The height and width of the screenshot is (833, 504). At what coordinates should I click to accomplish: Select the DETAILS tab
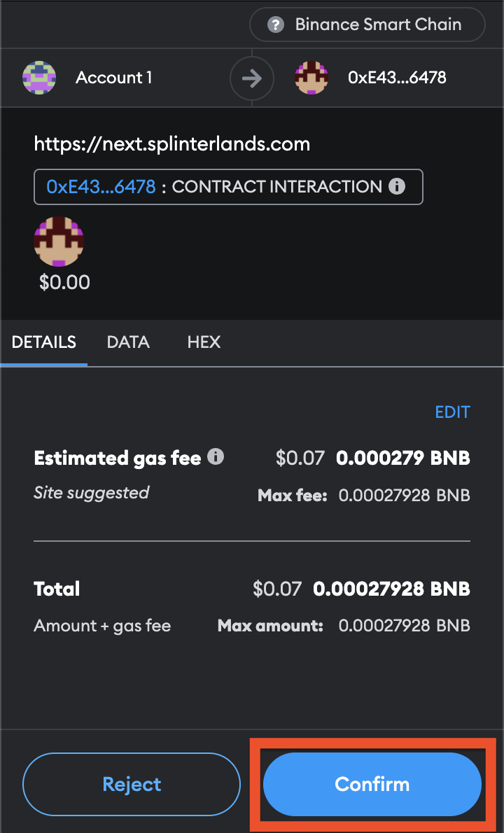click(43, 342)
